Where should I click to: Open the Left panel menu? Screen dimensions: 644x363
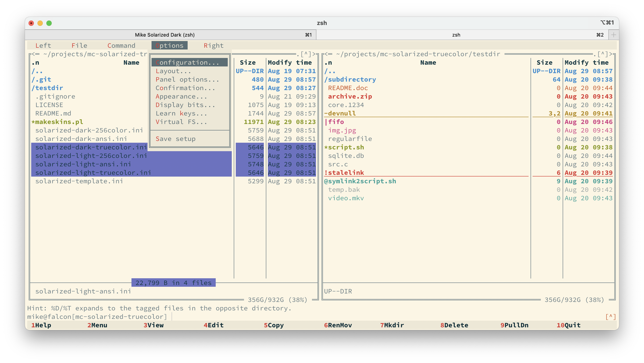(x=43, y=45)
